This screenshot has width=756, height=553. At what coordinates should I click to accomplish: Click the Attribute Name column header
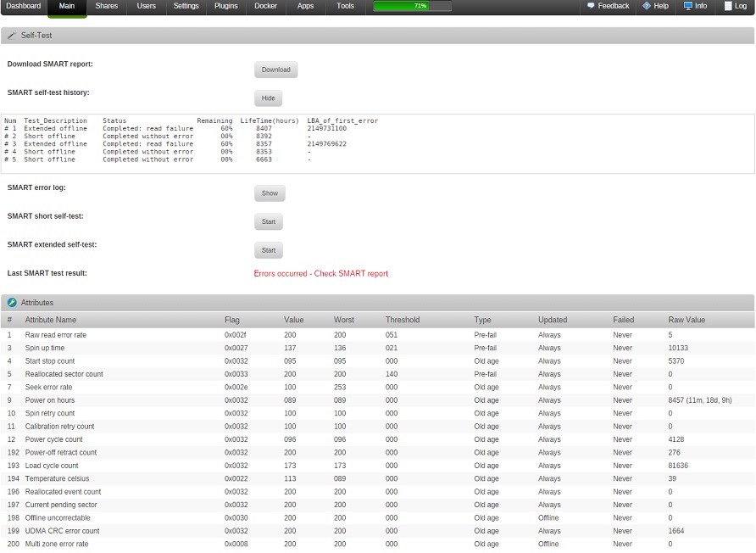tap(51, 320)
